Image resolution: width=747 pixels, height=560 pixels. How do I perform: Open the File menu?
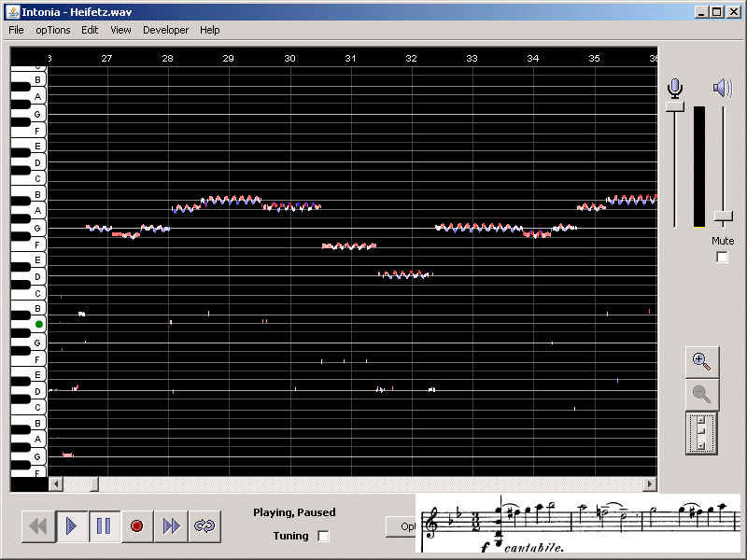tap(16, 30)
